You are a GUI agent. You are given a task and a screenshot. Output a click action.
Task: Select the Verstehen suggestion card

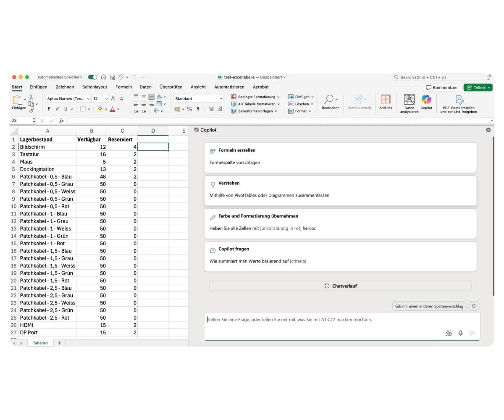point(340,191)
